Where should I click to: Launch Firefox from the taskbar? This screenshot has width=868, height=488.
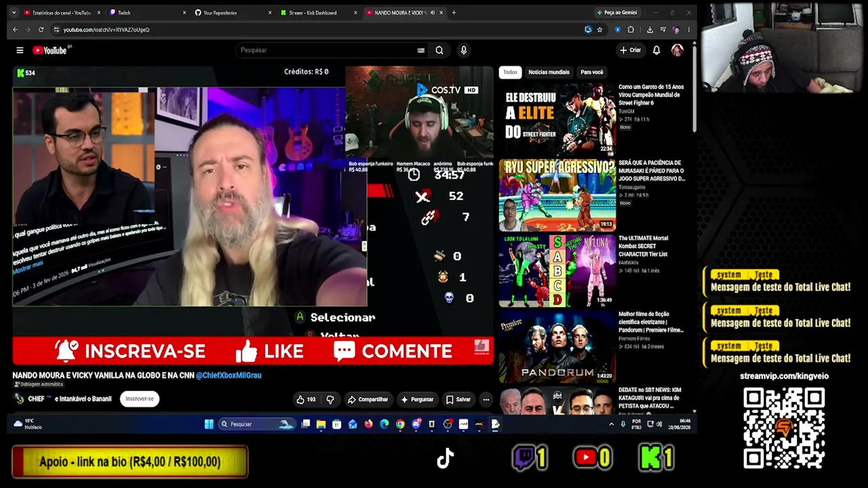click(x=368, y=424)
